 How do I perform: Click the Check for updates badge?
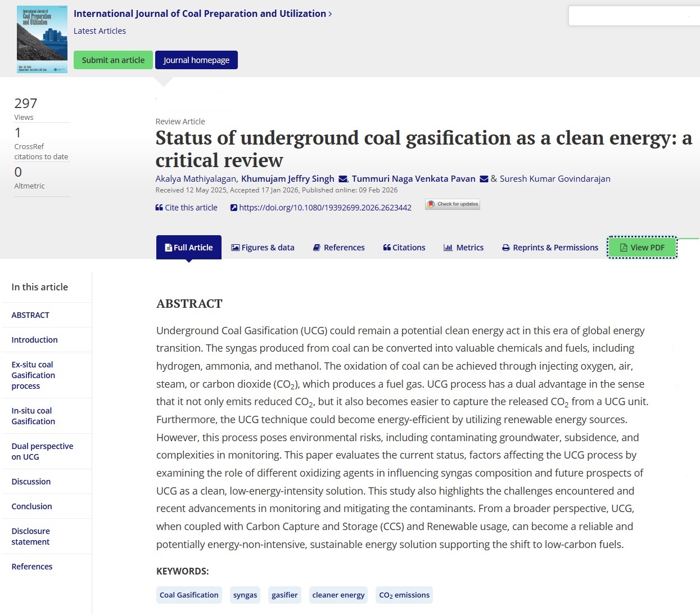(453, 204)
